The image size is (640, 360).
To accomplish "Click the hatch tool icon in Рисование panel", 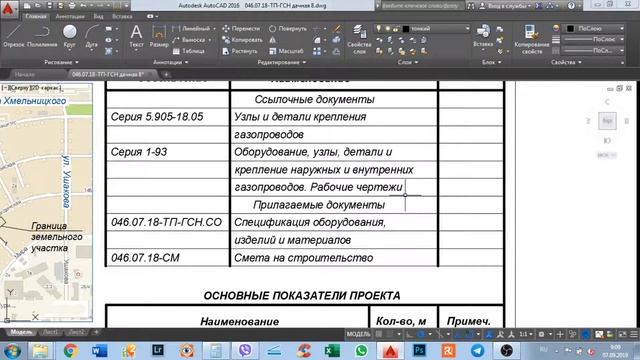I will point(109,51).
